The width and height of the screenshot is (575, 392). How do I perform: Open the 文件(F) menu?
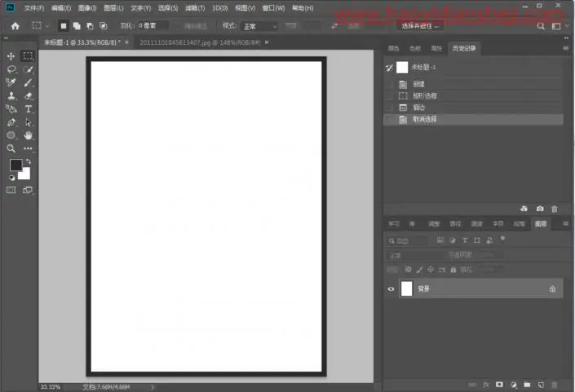tap(33, 7)
